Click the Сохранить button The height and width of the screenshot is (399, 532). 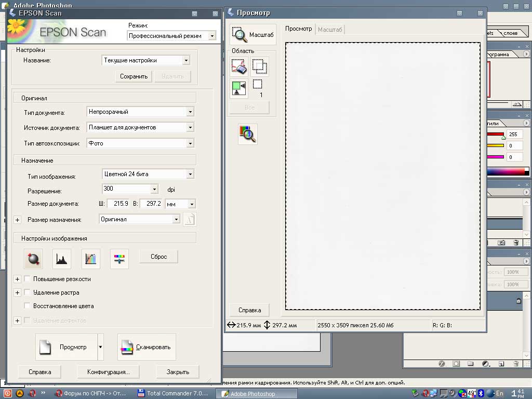pos(134,76)
